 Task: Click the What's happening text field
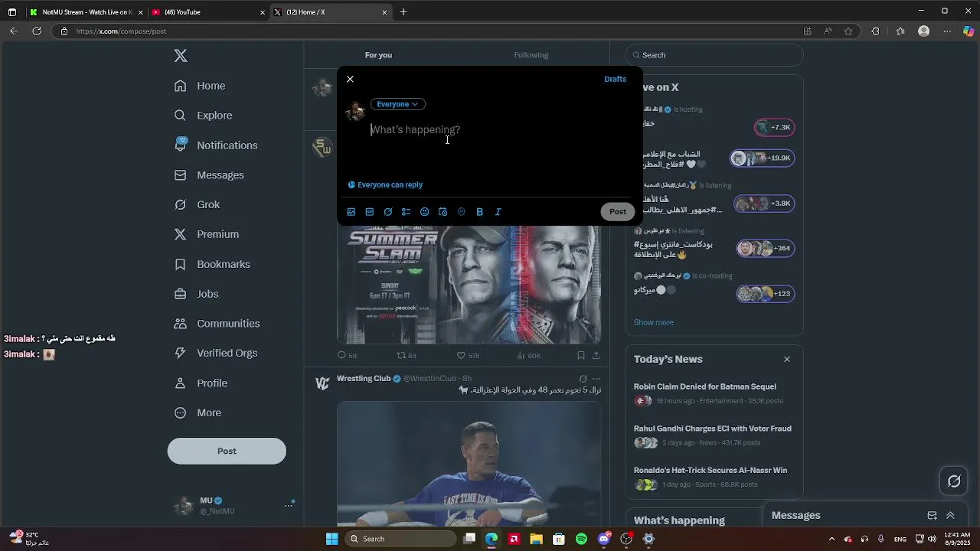501,130
